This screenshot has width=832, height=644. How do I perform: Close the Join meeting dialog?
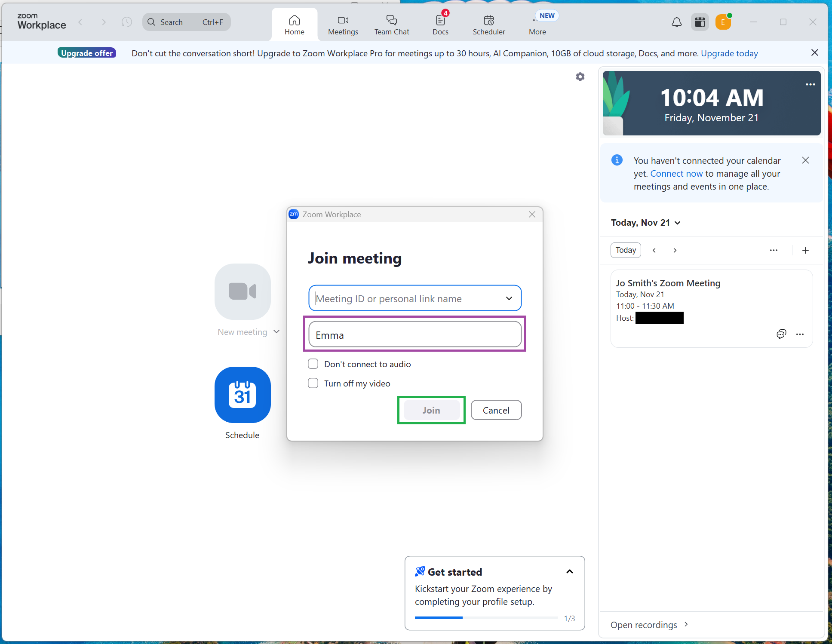click(x=532, y=214)
